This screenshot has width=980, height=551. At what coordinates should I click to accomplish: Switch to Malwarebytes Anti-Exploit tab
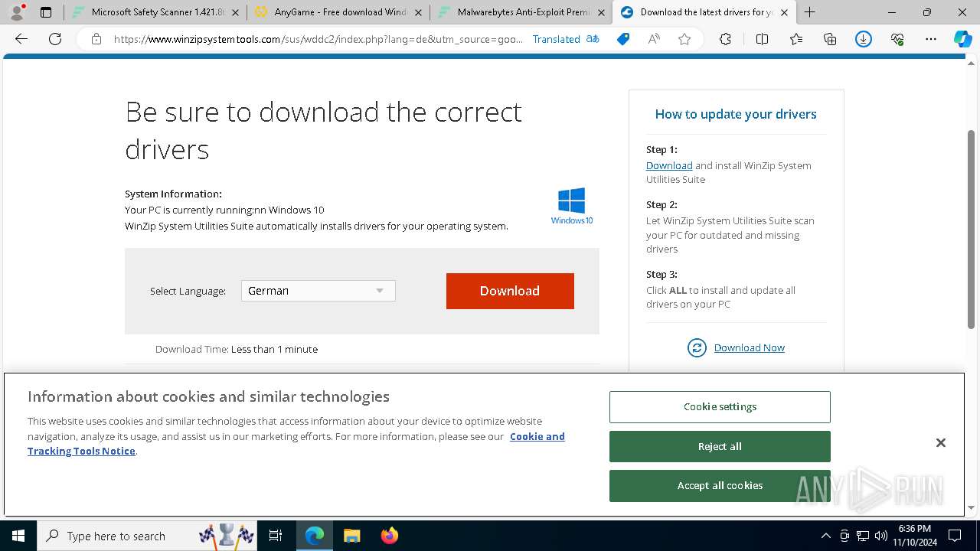click(x=521, y=12)
